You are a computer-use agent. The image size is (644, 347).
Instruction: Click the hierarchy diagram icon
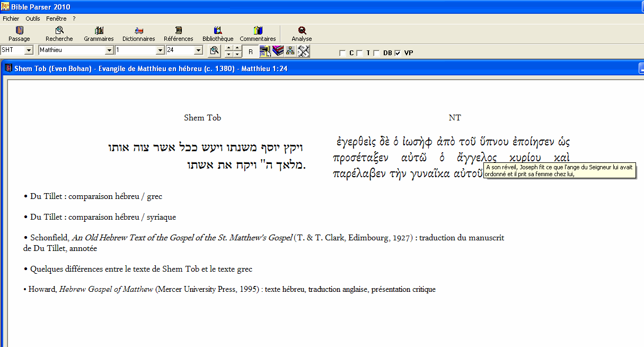[x=290, y=51]
